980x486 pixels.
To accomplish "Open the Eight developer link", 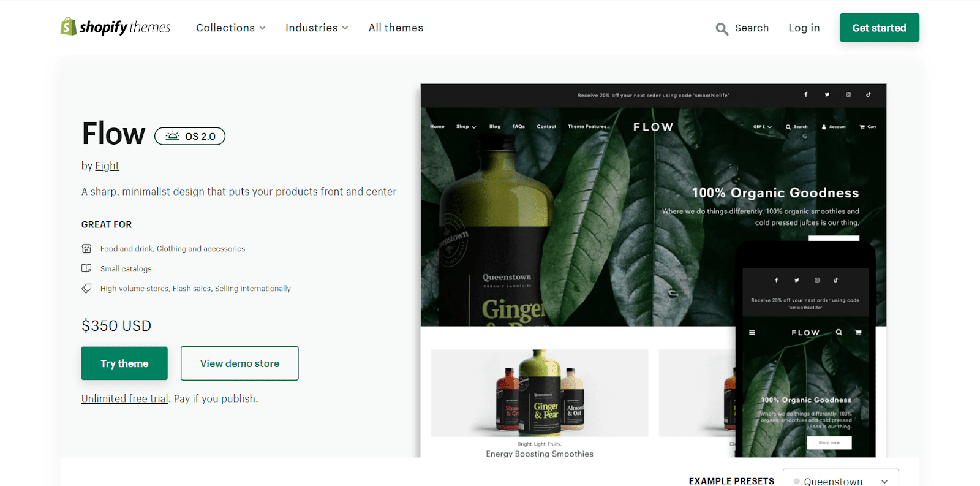I will (107, 166).
